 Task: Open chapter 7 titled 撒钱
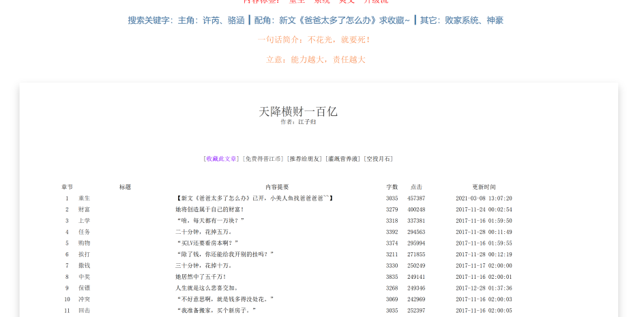pyautogui.click(x=84, y=266)
